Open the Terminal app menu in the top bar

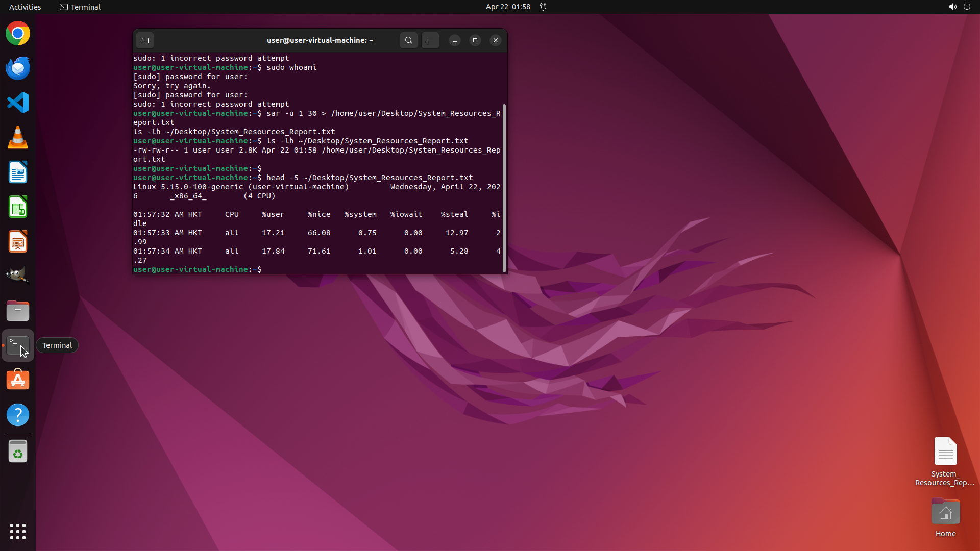80,7
